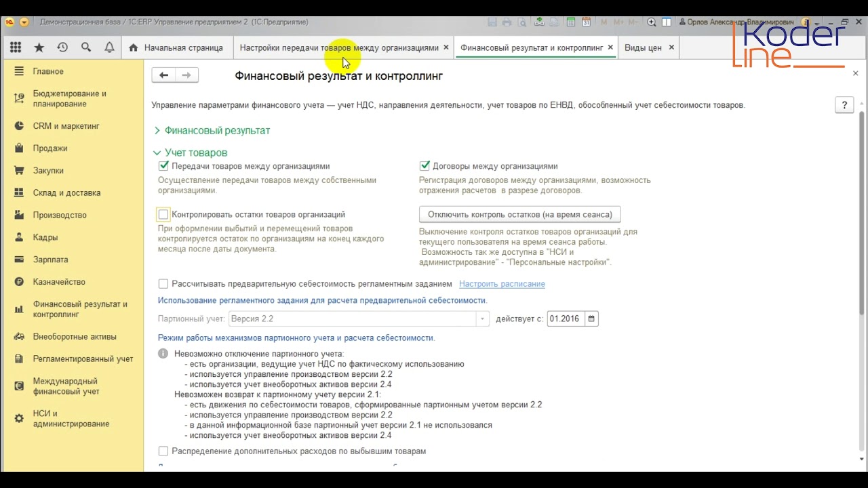
Task: Go back with the left arrow button
Action: tap(163, 75)
